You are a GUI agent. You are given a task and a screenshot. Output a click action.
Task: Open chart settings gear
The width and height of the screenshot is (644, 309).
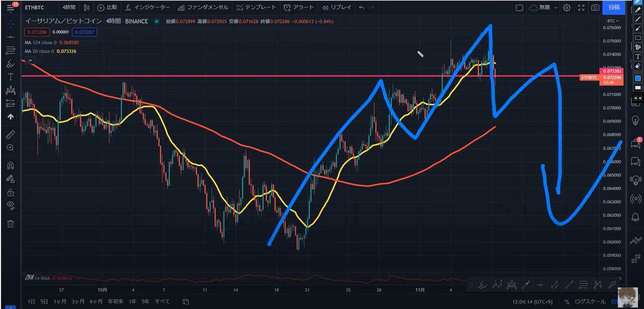tap(567, 8)
